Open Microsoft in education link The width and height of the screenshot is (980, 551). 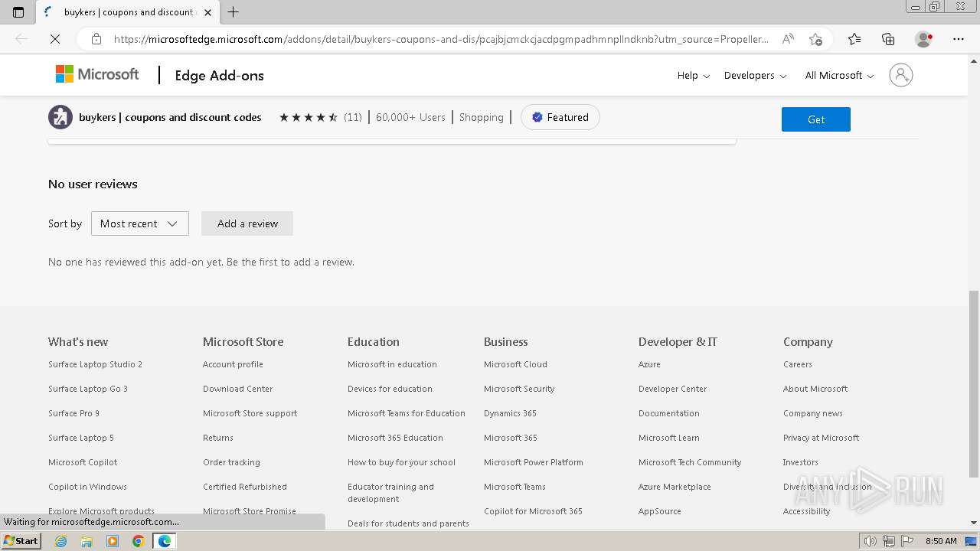[x=392, y=364]
